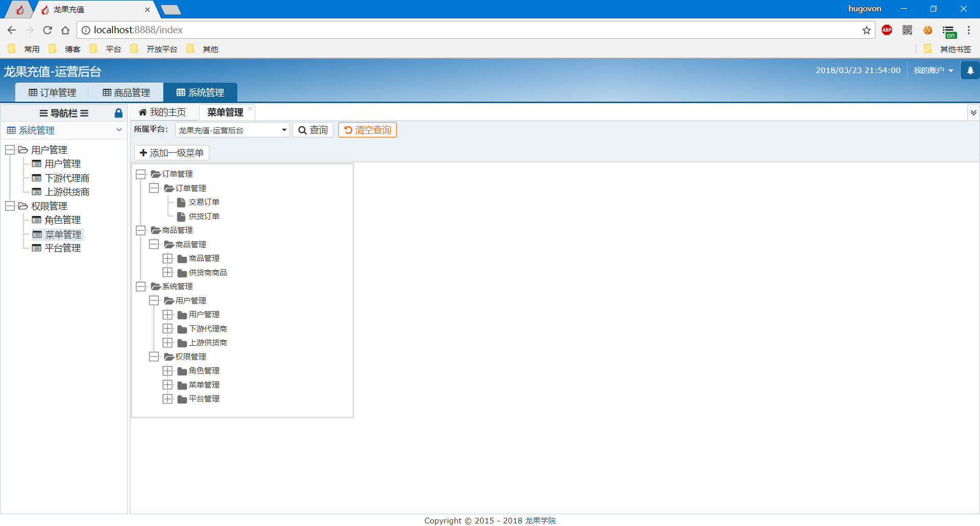
Task: Click the 查询 search button
Action: (x=313, y=130)
